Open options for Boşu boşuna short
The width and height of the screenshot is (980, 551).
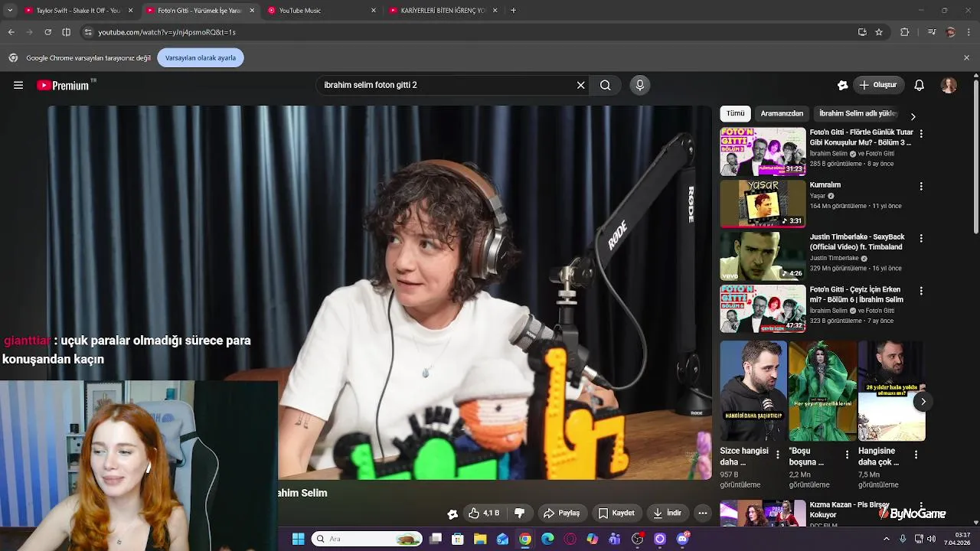(x=847, y=455)
